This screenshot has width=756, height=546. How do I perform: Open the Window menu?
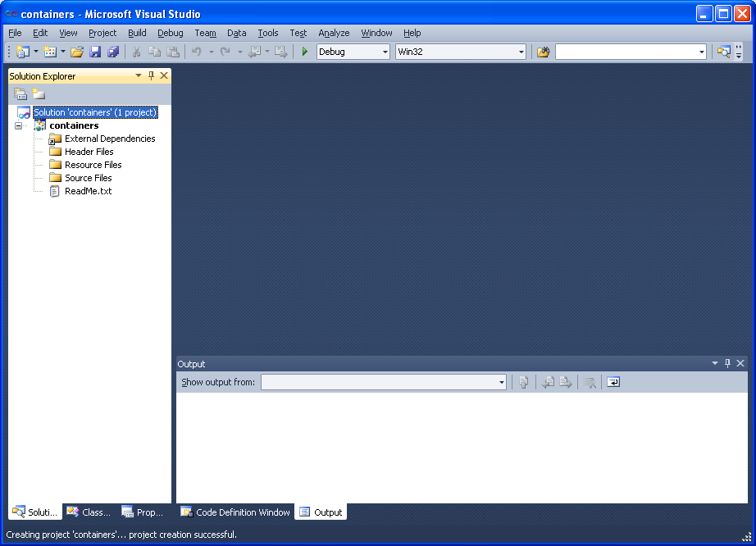click(376, 33)
